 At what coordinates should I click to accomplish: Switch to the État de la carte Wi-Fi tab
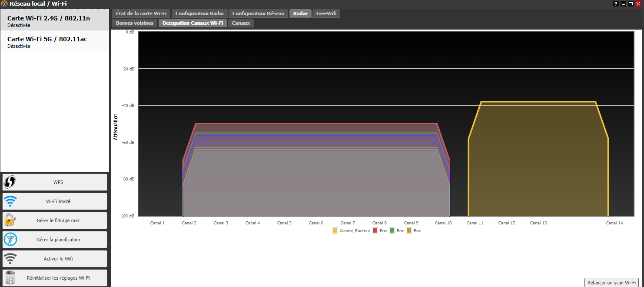(141, 13)
